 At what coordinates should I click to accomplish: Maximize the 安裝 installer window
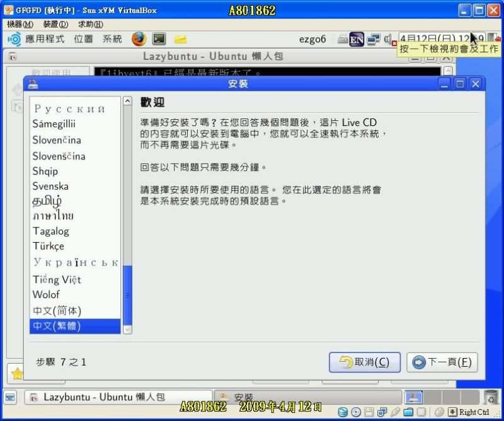tap(460, 84)
